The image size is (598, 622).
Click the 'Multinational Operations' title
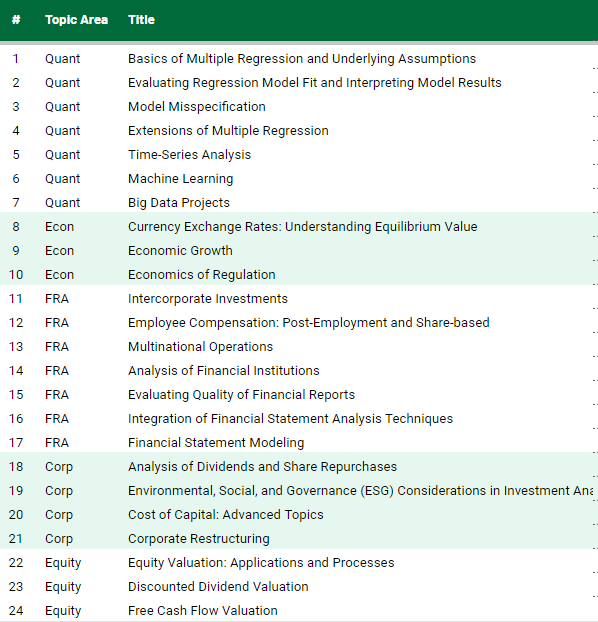coord(200,347)
